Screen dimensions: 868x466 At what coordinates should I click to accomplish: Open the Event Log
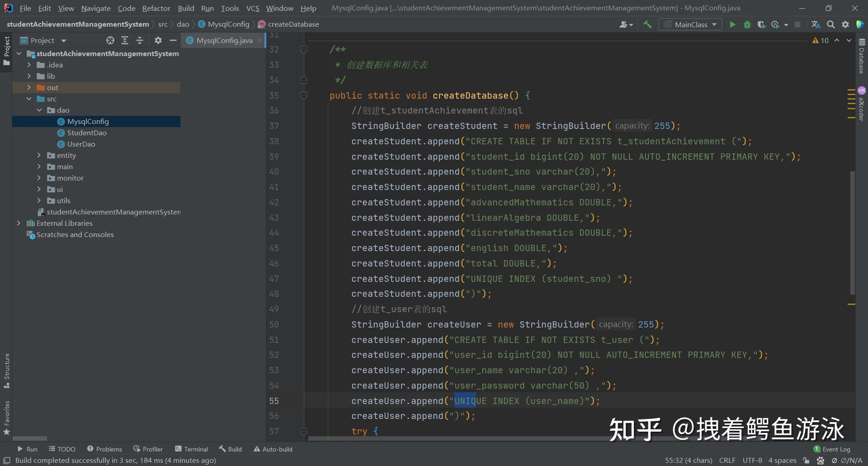pyautogui.click(x=835, y=449)
